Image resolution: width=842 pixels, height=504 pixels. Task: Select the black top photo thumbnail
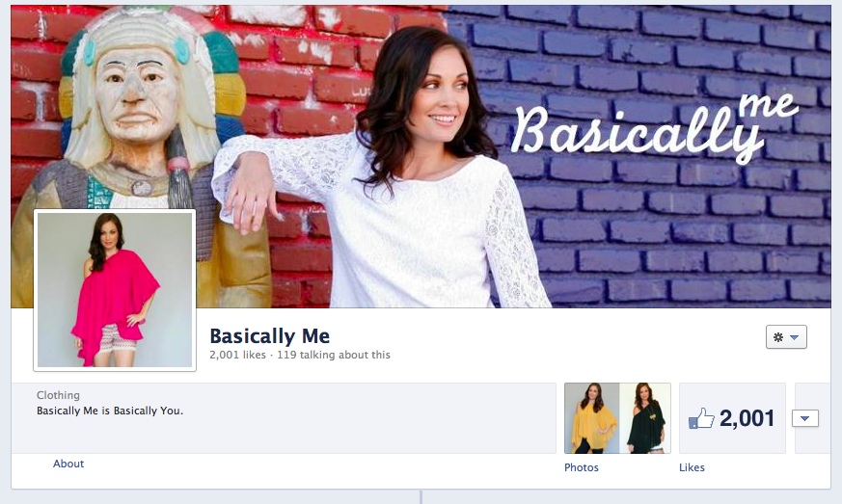(x=645, y=418)
